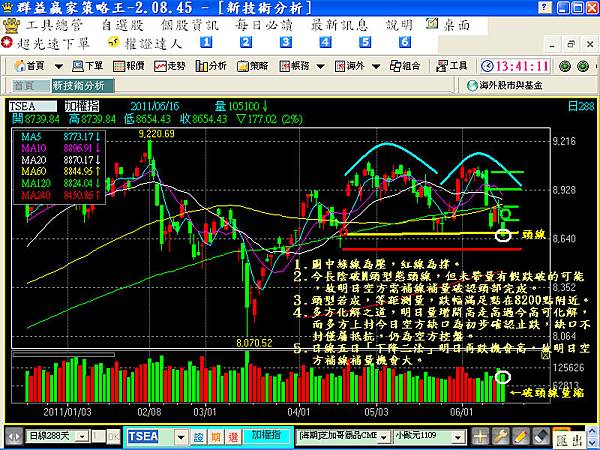Viewport: 600px width, 450px height.
Task: Switch to workspace preset 5
Action: point(365,42)
